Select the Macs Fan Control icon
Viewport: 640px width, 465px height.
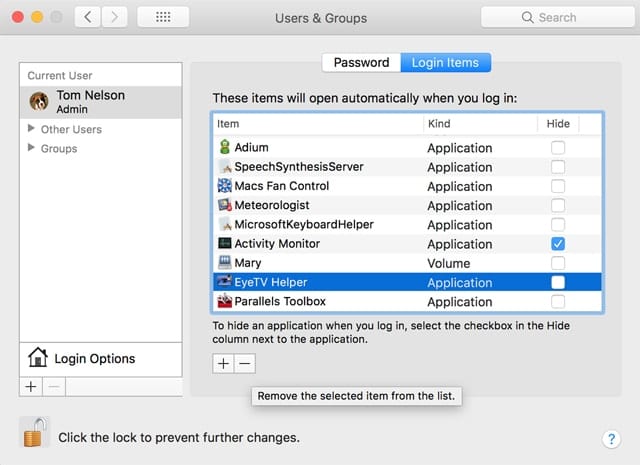225,186
